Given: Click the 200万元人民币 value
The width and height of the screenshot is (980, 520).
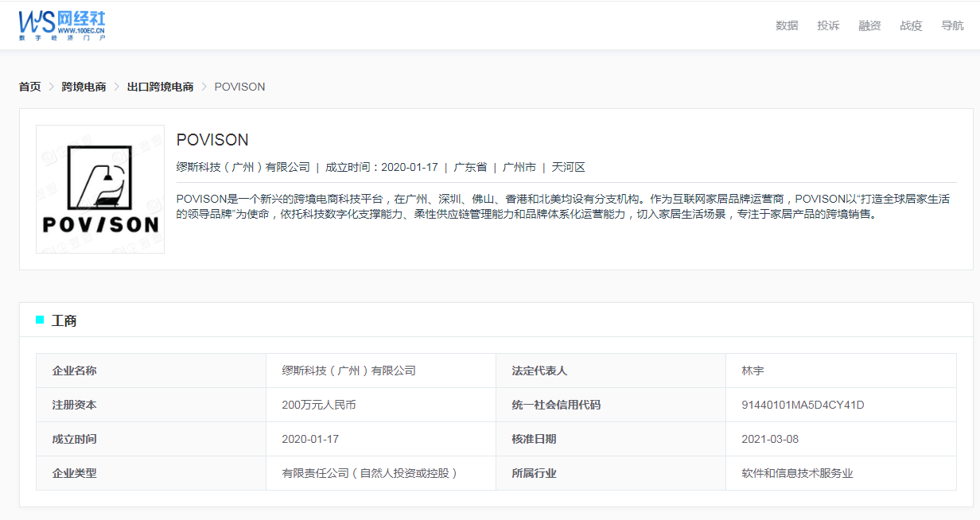Looking at the screenshot, I should pos(319,405).
